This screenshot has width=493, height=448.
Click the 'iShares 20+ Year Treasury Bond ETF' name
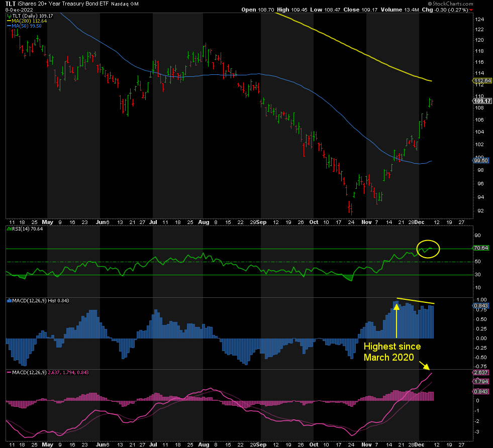63,4
